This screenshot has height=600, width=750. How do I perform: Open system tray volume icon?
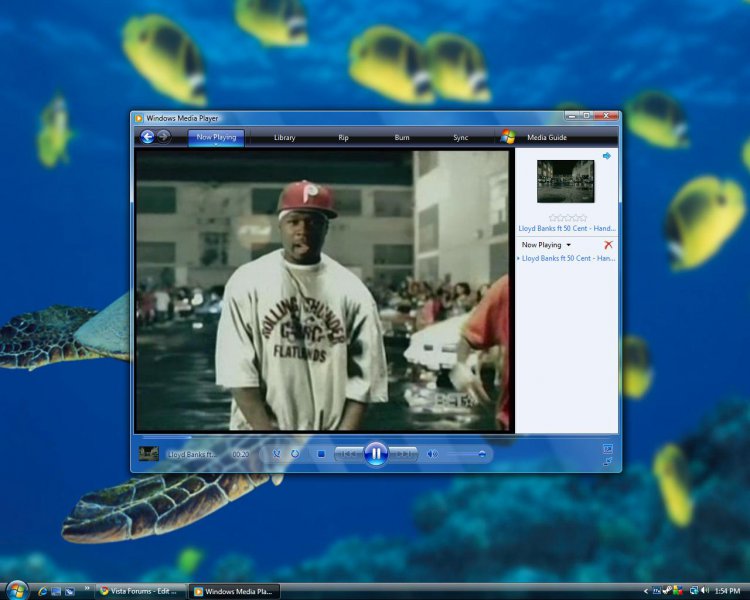pyautogui.click(x=705, y=591)
